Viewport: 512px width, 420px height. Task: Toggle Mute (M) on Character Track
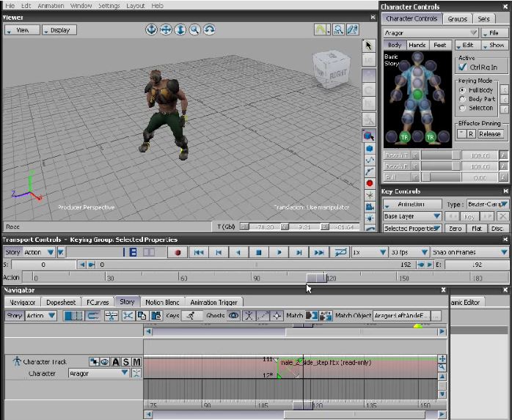click(x=136, y=362)
